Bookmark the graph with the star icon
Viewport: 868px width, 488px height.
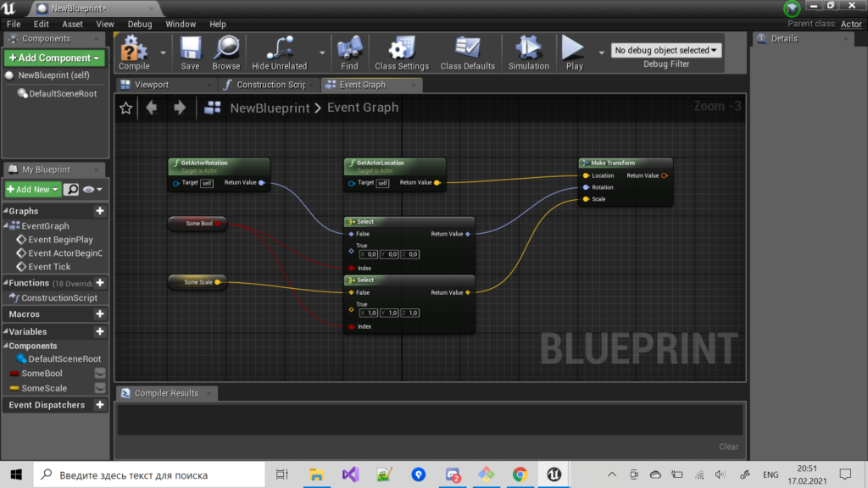(125, 108)
